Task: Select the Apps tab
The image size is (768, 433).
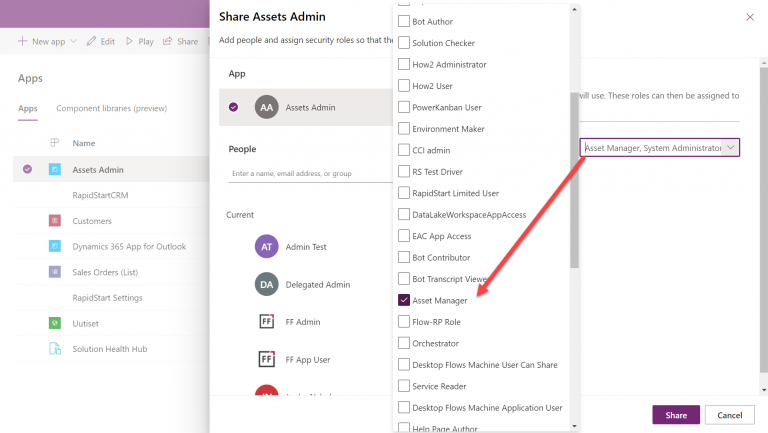Action: (x=28, y=108)
